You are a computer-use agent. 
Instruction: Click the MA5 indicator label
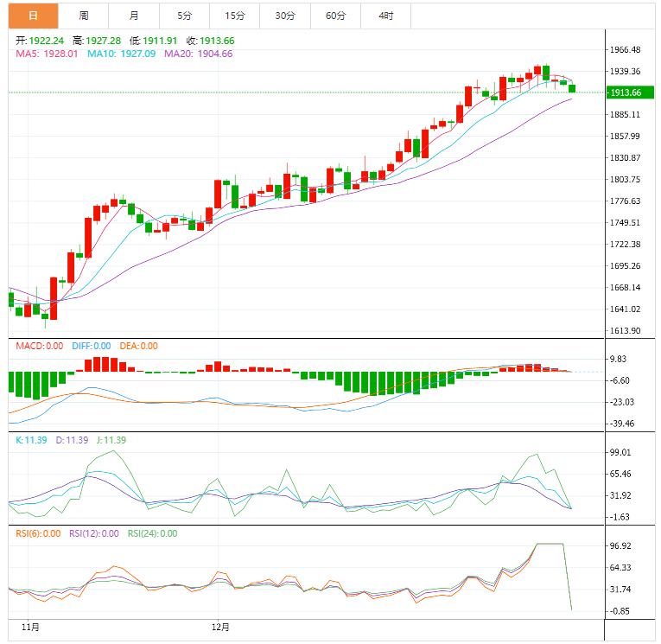coord(48,54)
